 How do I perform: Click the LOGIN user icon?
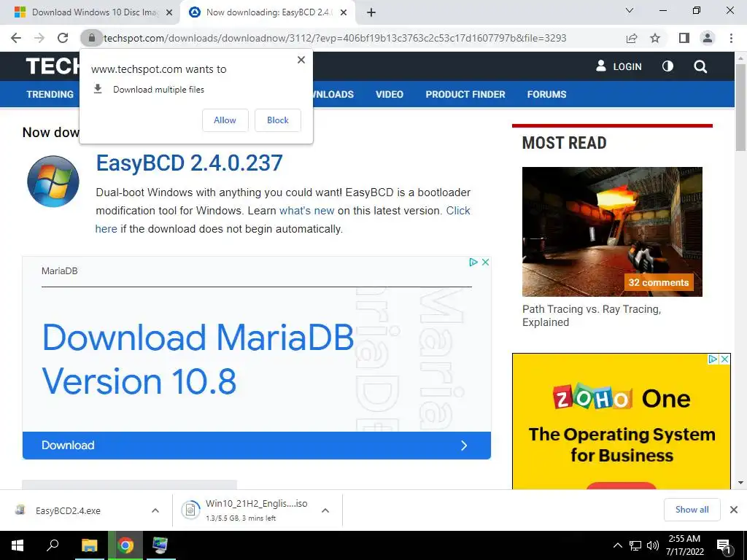[x=601, y=66]
